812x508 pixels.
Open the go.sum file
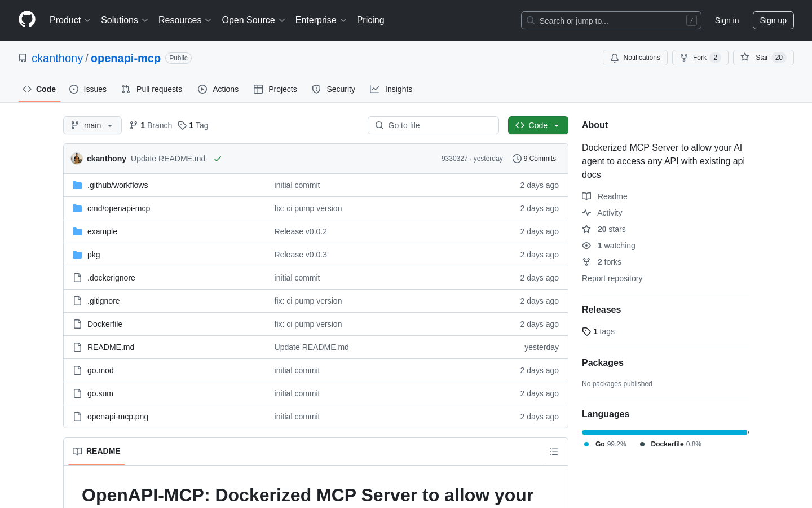click(100, 393)
